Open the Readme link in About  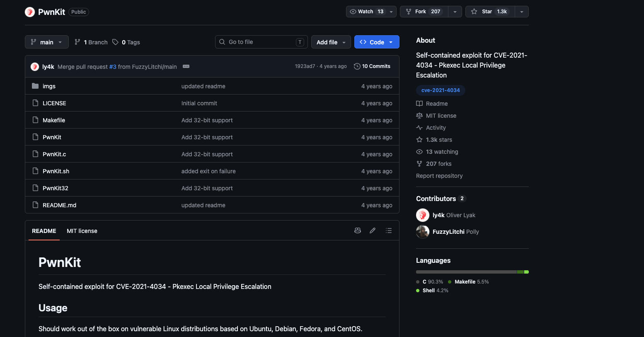coord(432,104)
